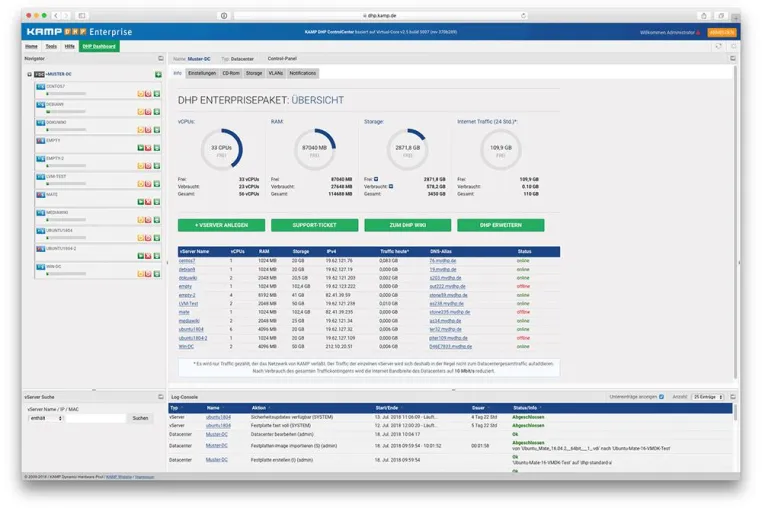Click the red stop icon for UBUNTU1804
The height and width of the screenshot is (508, 762).
(148, 238)
